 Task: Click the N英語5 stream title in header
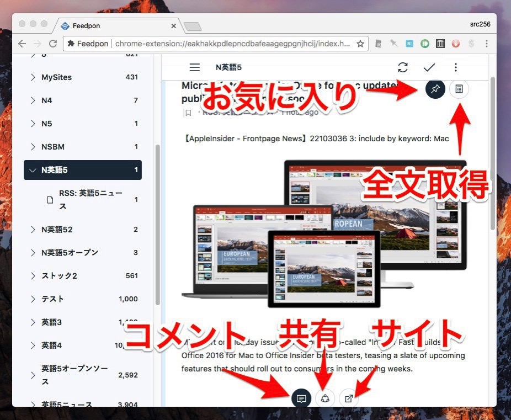tap(228, 67)
